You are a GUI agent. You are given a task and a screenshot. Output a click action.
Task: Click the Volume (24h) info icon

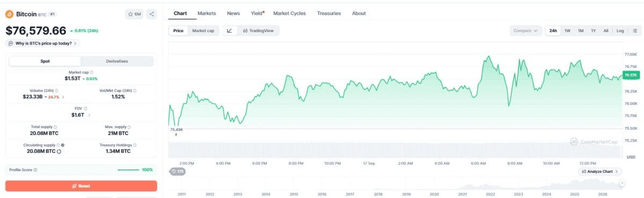tap(57, 91)
